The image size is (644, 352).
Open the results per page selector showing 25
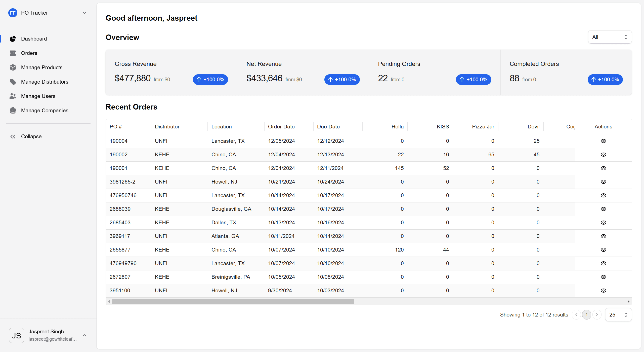tap(618, 315)
